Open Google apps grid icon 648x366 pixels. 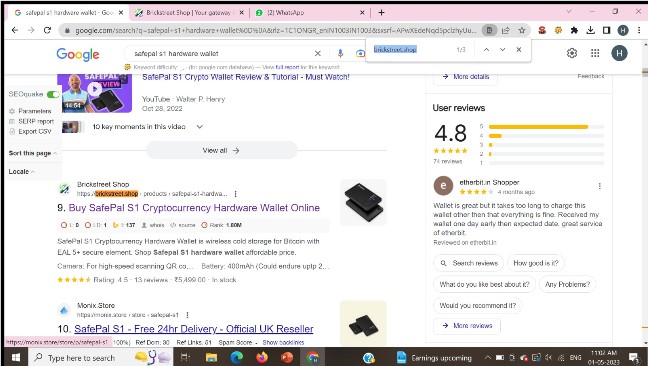click(x=595, y=53)
